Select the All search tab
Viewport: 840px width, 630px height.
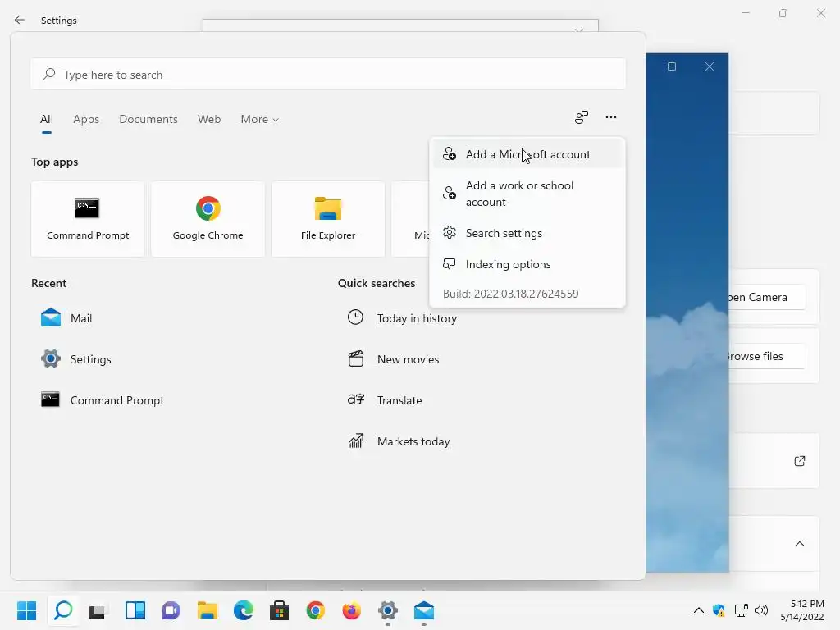point(47,119)
